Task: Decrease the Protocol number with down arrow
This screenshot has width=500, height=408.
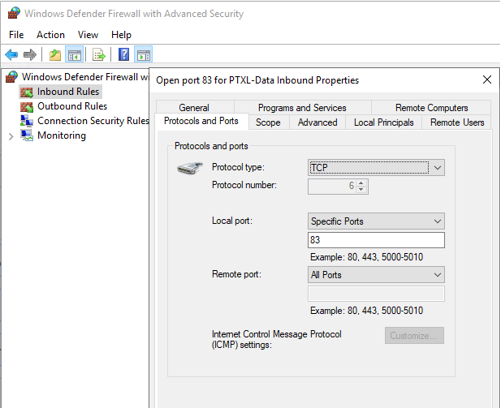Action: [361, 190]
